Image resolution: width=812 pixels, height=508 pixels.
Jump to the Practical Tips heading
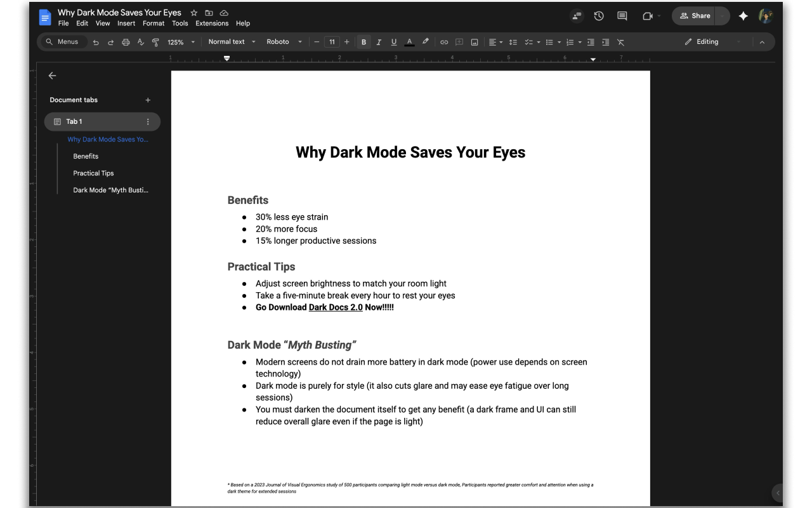[x=93, y=173]
